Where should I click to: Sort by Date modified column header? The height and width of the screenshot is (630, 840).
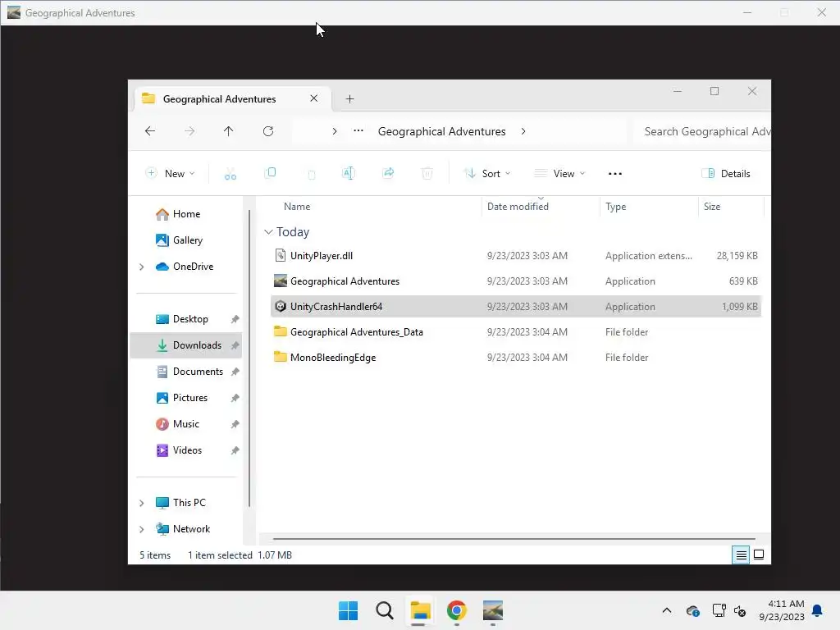click(518, 207)
